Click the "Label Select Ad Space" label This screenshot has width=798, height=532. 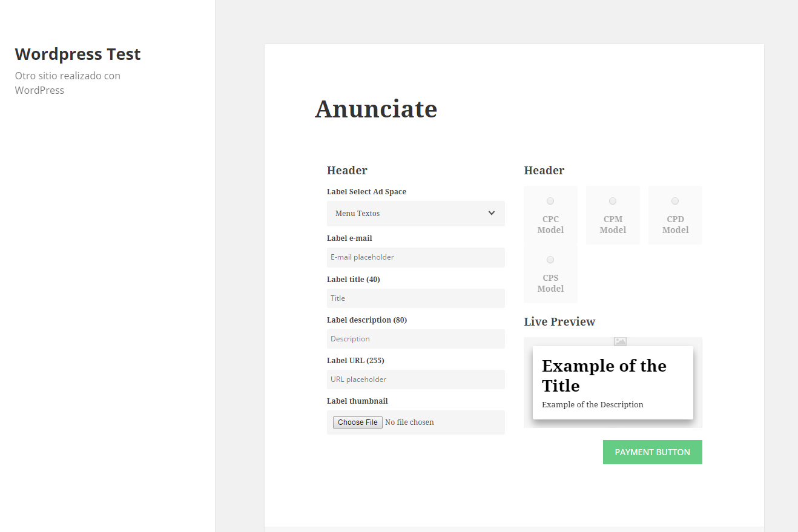pos(366,192)
